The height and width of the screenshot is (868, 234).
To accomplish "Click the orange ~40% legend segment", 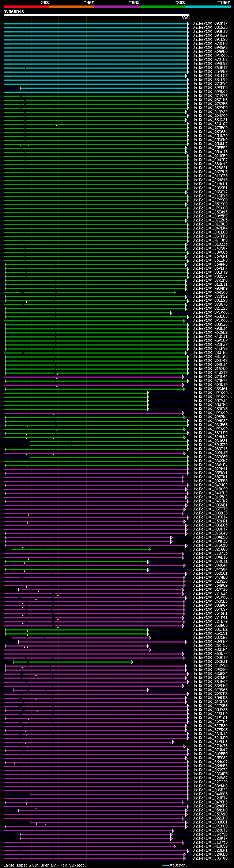I will point(72,7).
